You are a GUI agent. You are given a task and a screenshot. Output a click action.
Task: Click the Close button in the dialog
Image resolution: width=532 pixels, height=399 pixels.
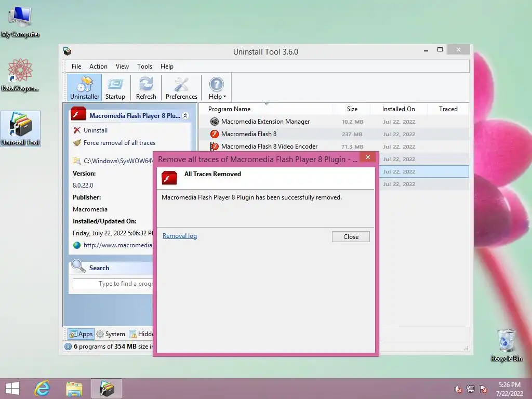click(x=351, y=237)
